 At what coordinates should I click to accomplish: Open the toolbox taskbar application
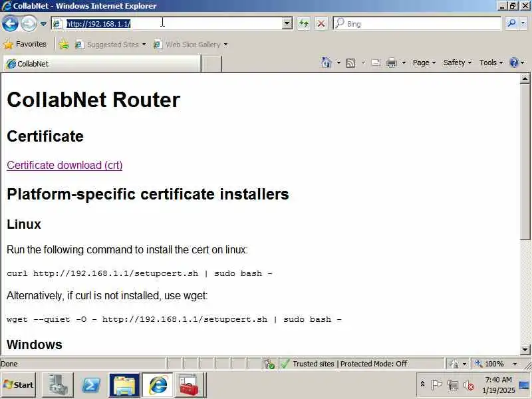pyautogui.click(x=190, y=385)
